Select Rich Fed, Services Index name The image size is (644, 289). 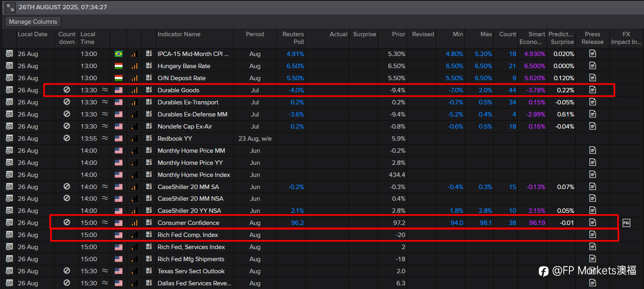pyautogui.click(x=191, y=247)
